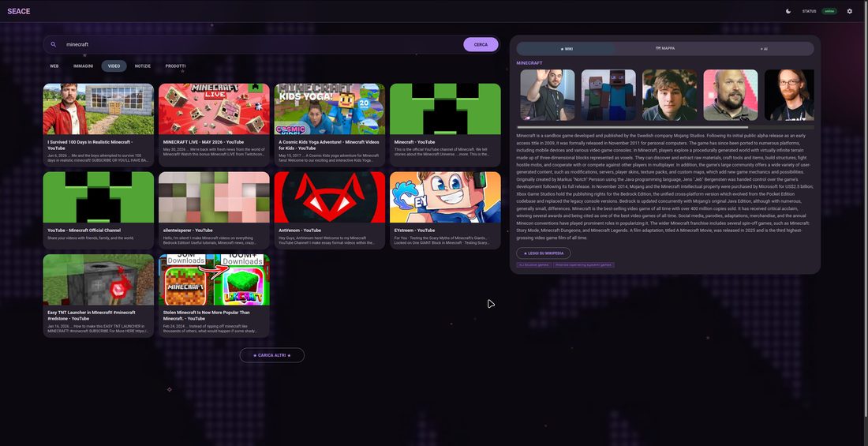Click the bald bearded man wiki image
The width and height of the screenshot is (868, 446).
(x=730, y=95)
